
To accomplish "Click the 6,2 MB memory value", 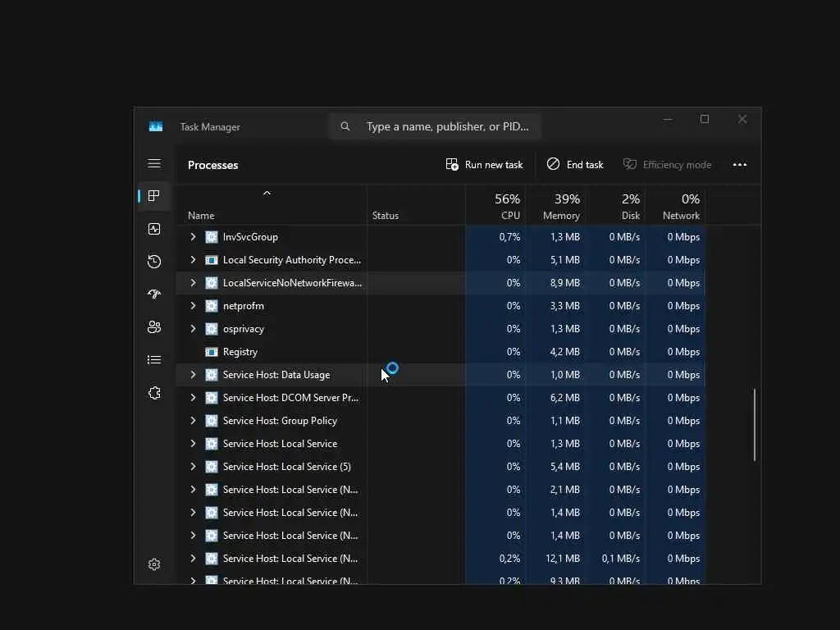I will (x=564, y=398).
